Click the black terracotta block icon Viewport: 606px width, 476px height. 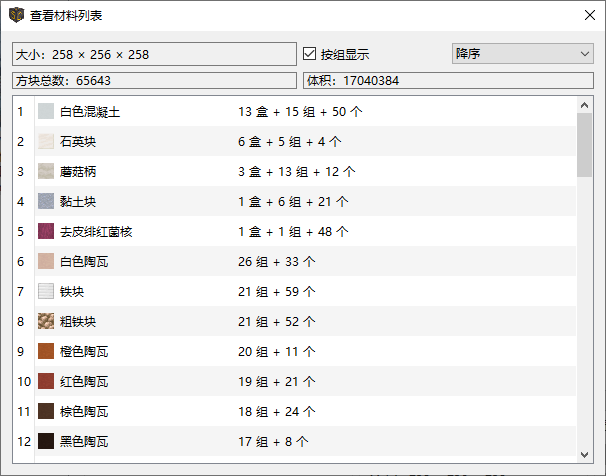(46, 441)
